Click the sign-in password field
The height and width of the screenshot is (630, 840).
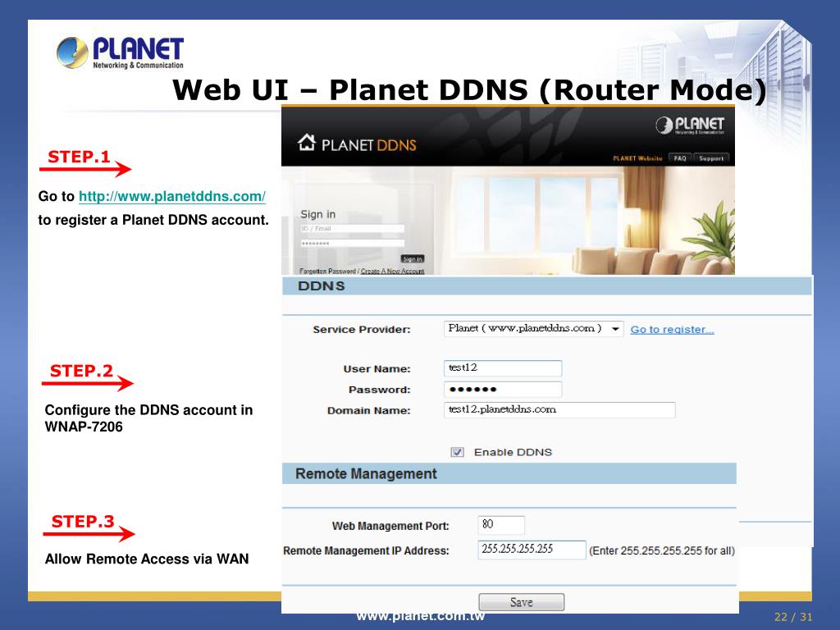[352, 243]
